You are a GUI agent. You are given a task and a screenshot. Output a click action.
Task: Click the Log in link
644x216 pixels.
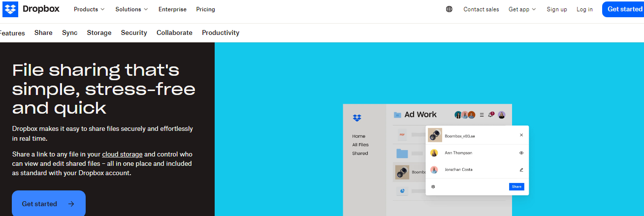coord(584,9)
